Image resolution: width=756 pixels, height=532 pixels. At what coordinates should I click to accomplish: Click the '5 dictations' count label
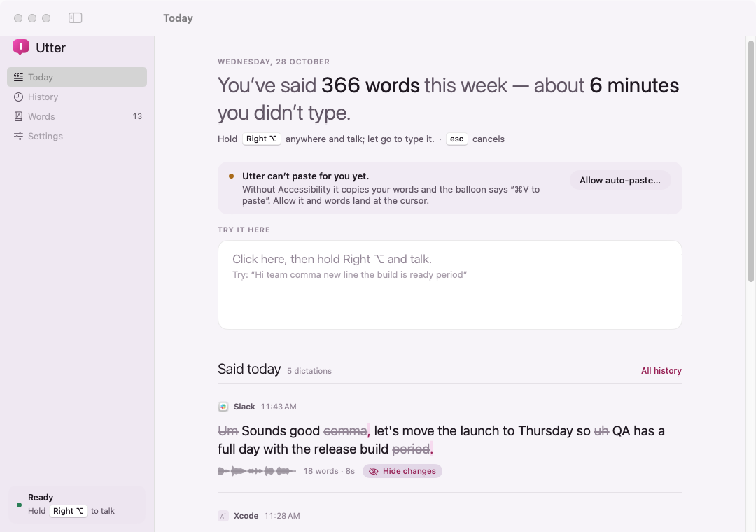309,371
